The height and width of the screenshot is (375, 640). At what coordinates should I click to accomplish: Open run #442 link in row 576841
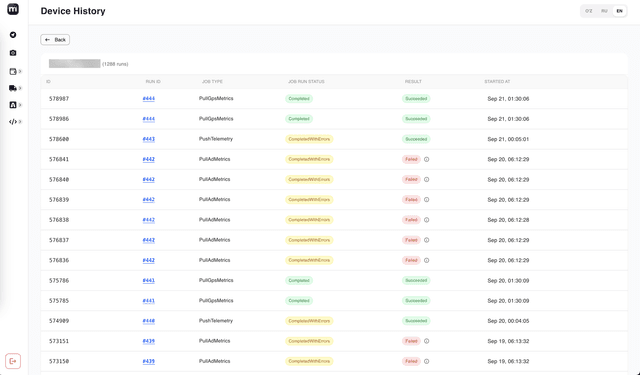pos(149,160)
